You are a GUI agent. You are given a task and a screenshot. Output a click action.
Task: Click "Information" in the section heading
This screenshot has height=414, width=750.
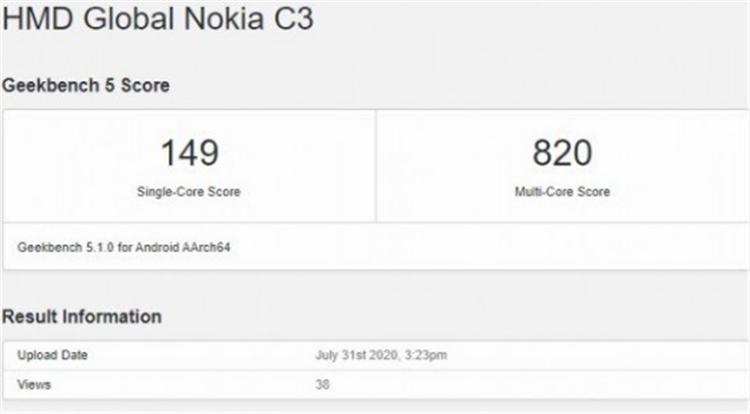pos(113,317)
